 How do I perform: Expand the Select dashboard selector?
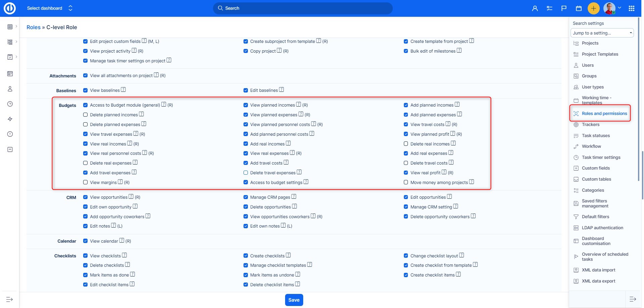50,8
